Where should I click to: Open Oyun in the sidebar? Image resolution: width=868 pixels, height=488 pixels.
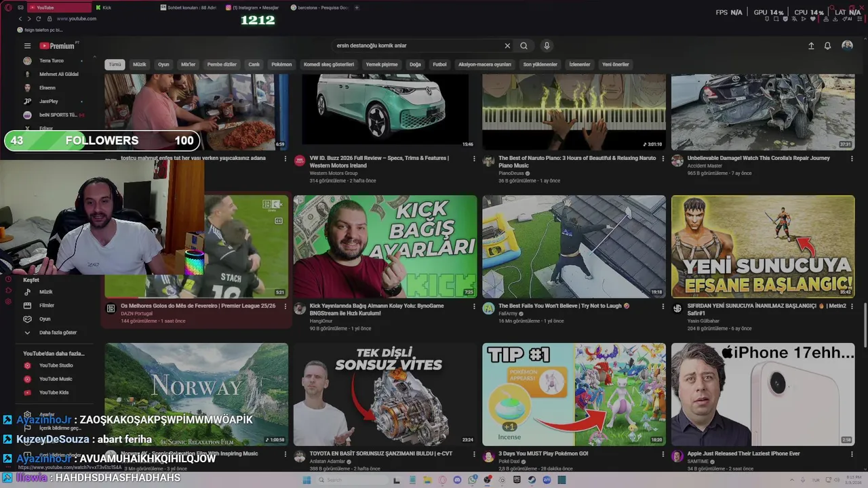point(45,319)
